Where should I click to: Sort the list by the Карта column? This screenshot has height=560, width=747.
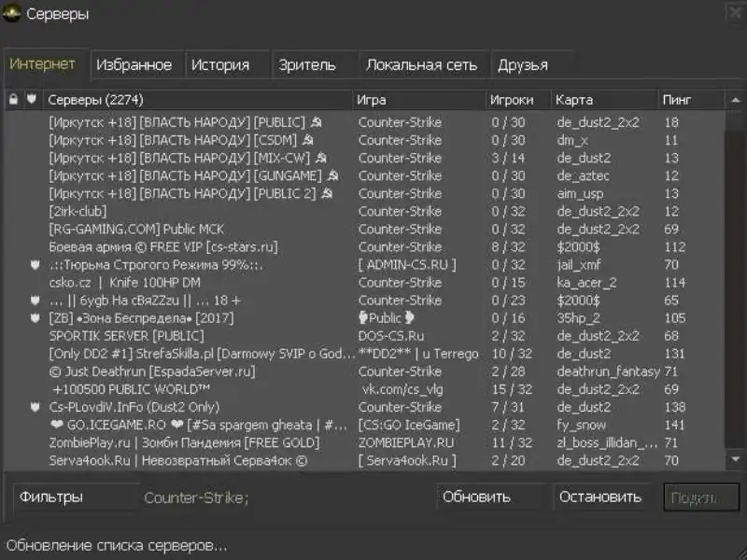pyautogui.click(x=604, y=100)
